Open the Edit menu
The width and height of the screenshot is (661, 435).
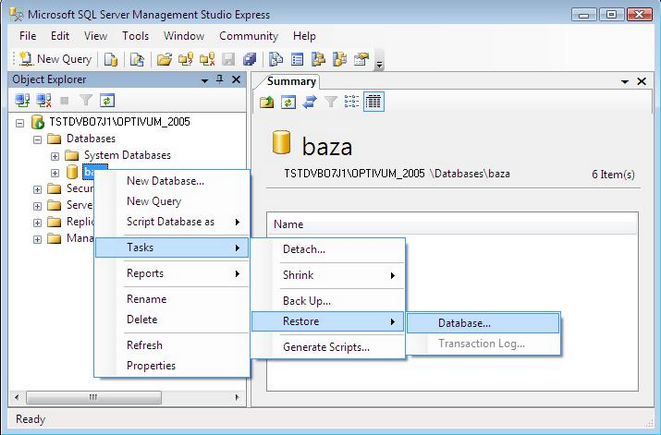(60, 36)
